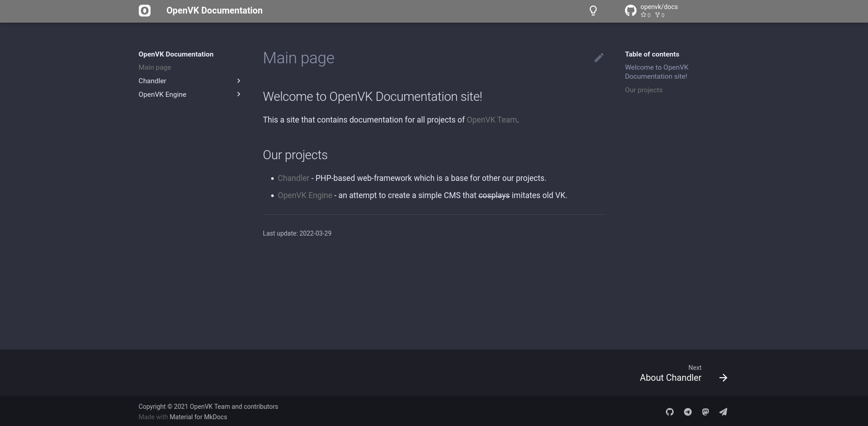This screenshot has width=868, height=426.
Task: Follow the OpenVK Team link in the paragraph
Action: click(x=491, y=120)
